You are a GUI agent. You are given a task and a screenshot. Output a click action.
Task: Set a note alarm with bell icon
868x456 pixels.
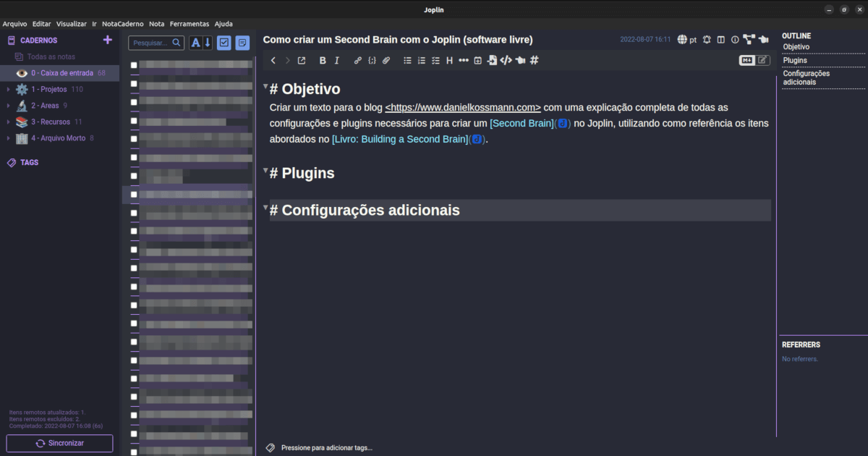[x=707, y=40]
